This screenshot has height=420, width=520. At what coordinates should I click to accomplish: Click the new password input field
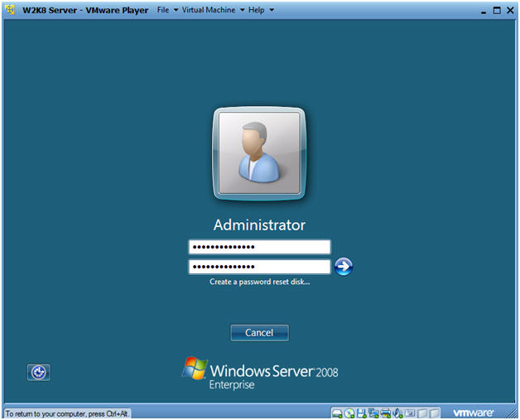pyautogui.click(x=260, y=247)
